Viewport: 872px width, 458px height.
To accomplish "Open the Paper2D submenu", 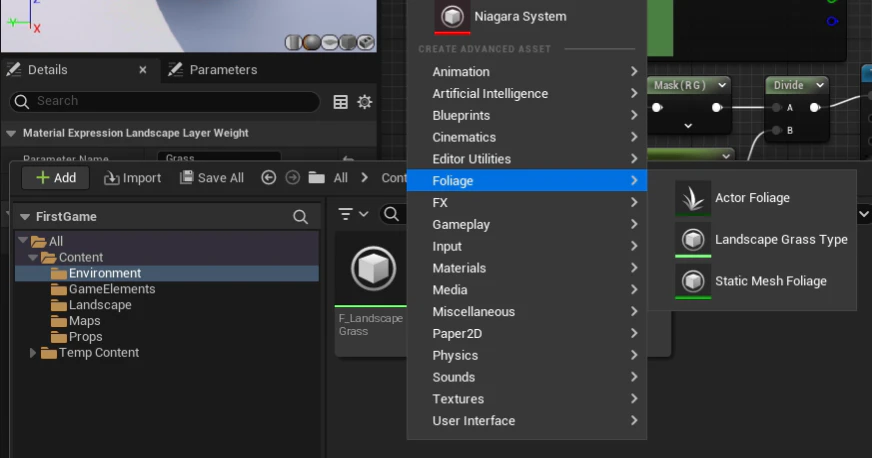I will 527,333.
